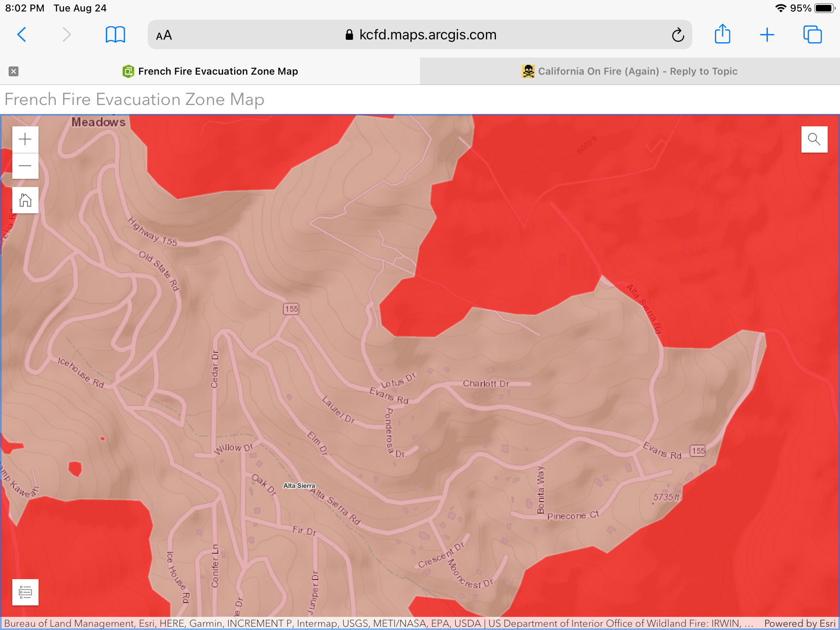Zoom out on the map
Image resolution: width=840 pixels, height=630 pixels.
(25, 166)
